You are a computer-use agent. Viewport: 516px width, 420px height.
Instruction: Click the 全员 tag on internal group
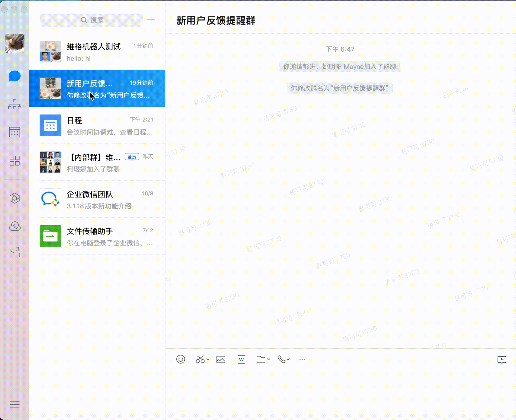click(132, 157)
